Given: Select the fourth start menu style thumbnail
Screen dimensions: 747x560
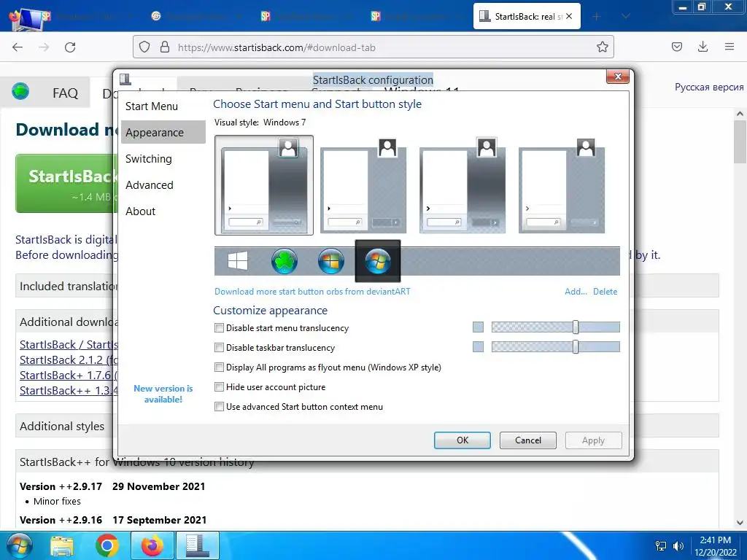Looking at the screenshot, I should click(561, 185).
